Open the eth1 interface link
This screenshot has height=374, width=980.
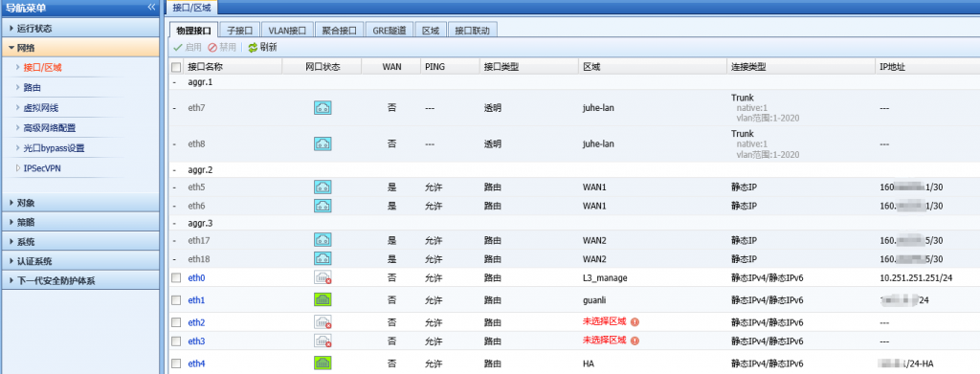pyautogui.click(x=196, y=300)
